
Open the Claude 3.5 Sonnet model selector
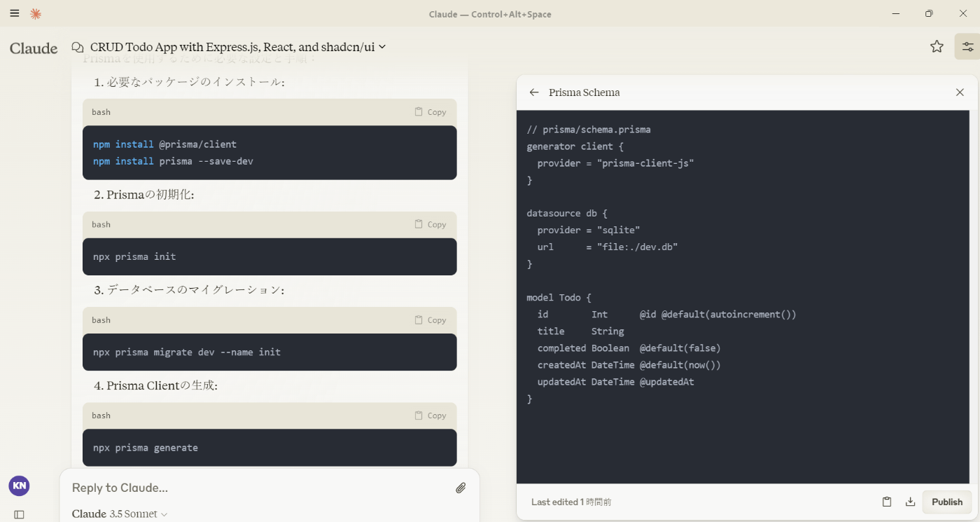[x=120, y=514]
